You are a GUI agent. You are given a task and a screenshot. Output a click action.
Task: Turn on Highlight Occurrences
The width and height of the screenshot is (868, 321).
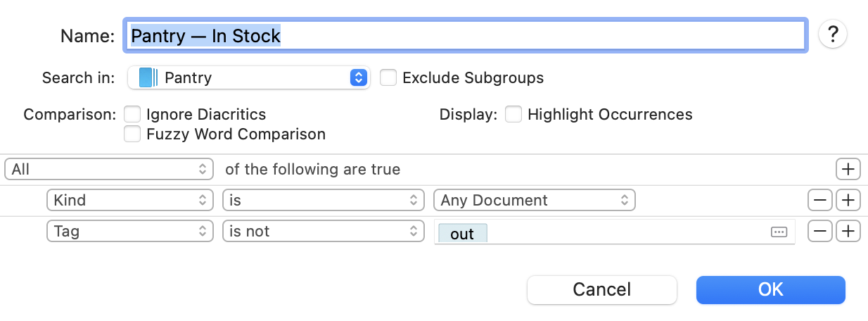pyautogui.click(x=513, y=114)
